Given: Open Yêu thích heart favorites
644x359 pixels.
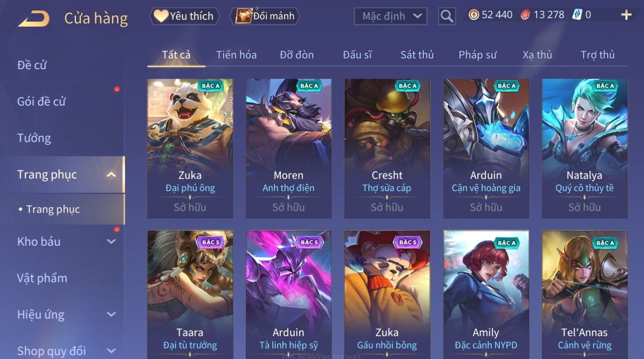Looking at the screenshot, I should pyautogui.click(x=184, y=16).
